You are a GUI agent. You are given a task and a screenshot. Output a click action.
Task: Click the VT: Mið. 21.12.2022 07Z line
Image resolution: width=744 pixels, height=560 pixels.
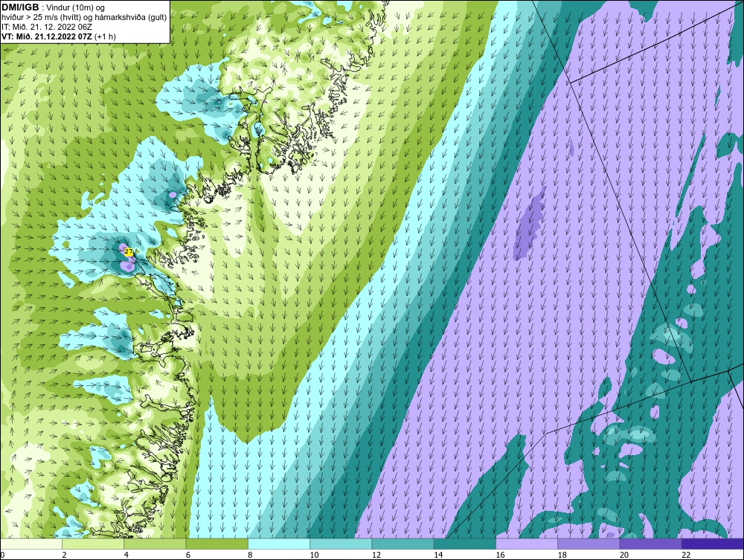click(59, 36)
